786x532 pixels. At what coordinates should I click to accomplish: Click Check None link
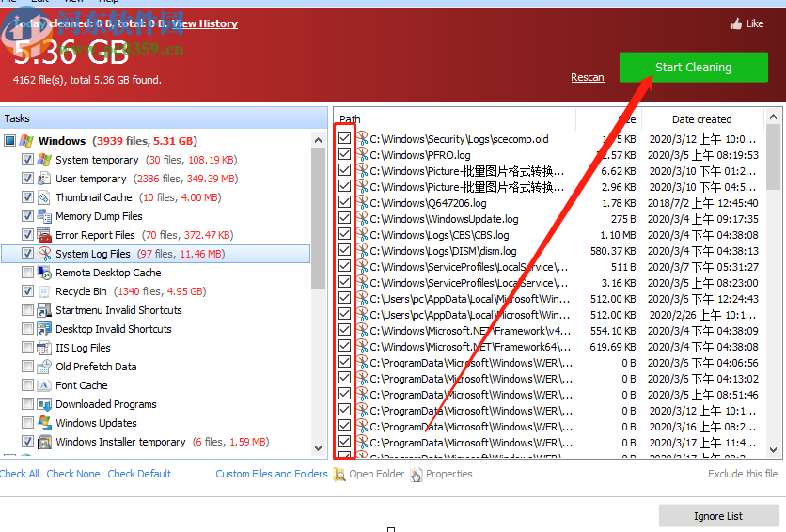click(x=73, y=474)
